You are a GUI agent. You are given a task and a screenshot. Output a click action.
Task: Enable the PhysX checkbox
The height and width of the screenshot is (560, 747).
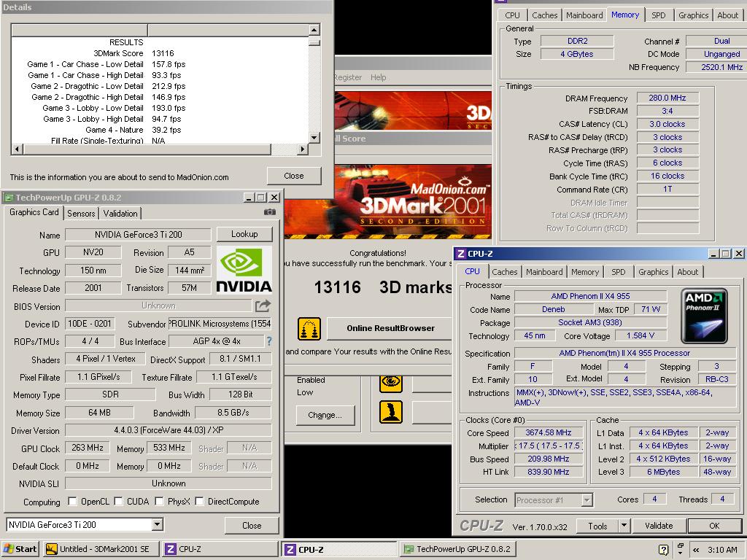point(160,502)
